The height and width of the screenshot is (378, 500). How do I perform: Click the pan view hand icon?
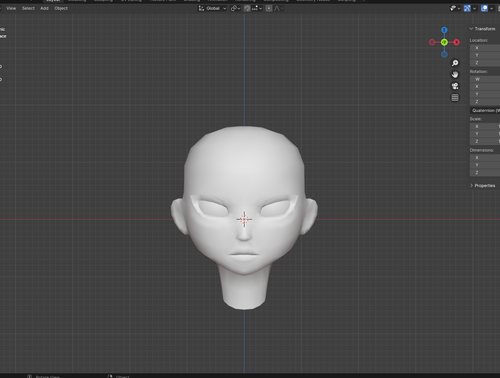[455, 74]
